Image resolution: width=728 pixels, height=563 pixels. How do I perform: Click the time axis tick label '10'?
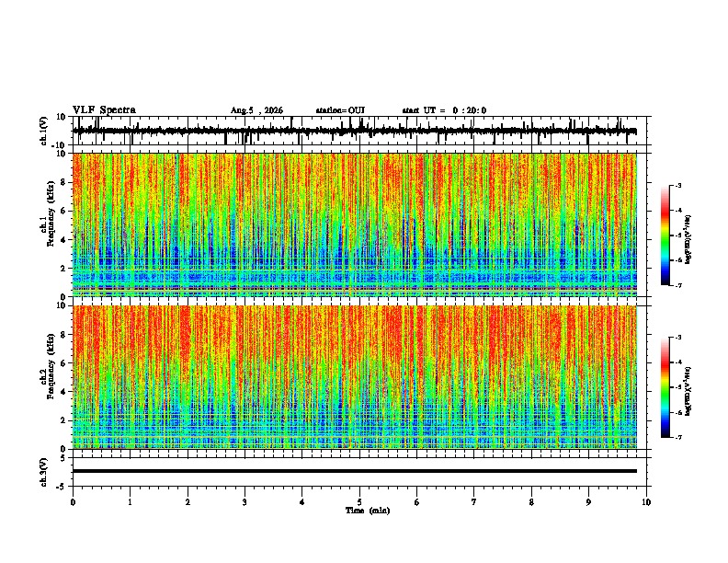[646, 502]
